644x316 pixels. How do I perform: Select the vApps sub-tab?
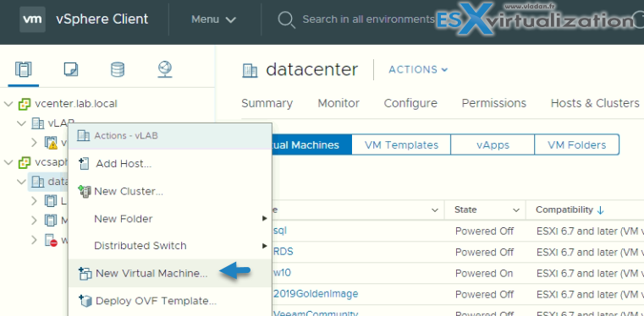[493, 144]
